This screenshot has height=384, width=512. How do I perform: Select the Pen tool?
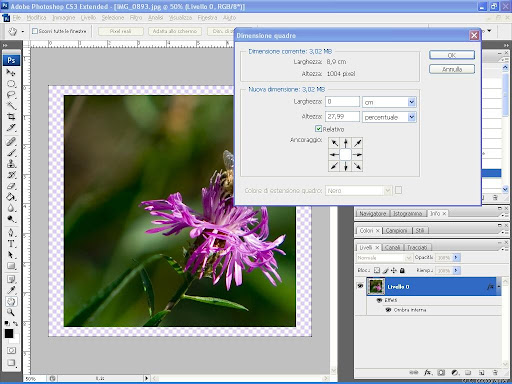[x=11, y=233]
